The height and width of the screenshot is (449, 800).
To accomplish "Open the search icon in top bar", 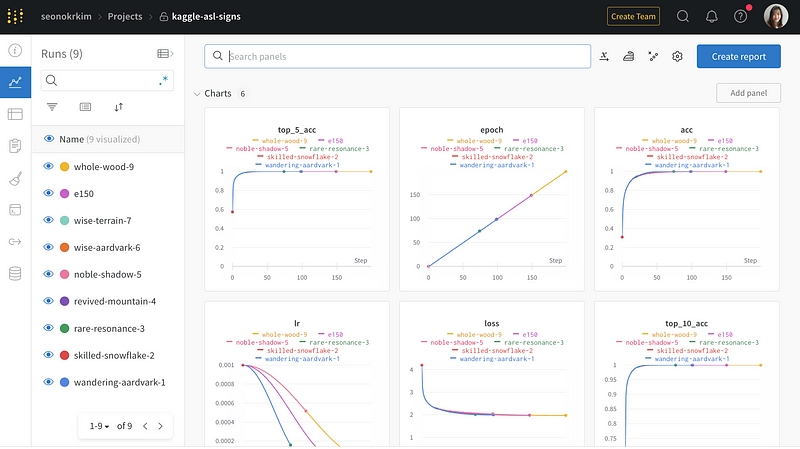I will pyautogui.click(x=683, y=16).
